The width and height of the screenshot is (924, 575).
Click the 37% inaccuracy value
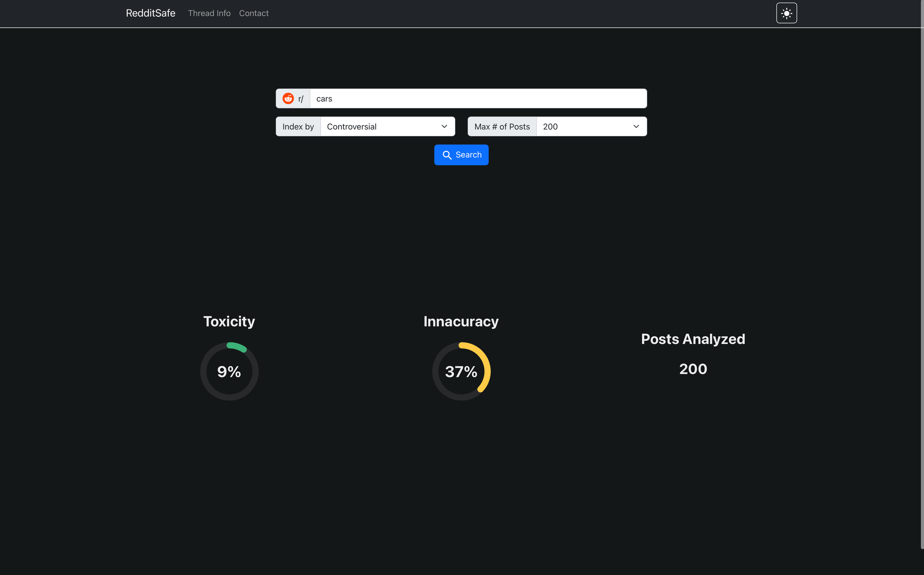(x=461, y=371)
